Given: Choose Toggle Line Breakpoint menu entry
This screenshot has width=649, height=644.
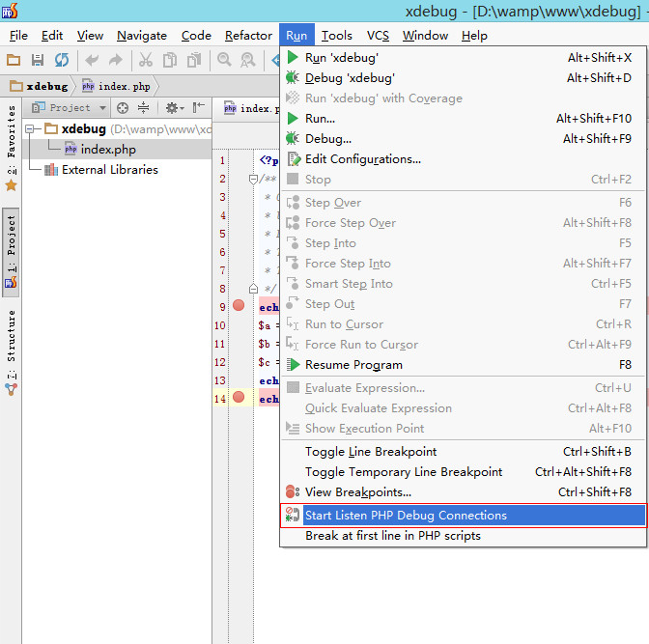Looking at the screenshot, I should (x=464, y=452).
